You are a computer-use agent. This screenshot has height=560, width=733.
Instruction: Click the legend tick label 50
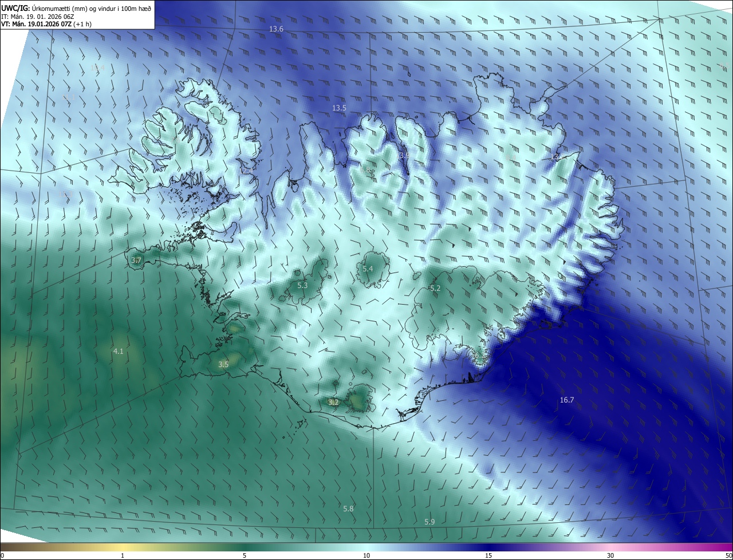pyautogui.click(x=729, y=556)
